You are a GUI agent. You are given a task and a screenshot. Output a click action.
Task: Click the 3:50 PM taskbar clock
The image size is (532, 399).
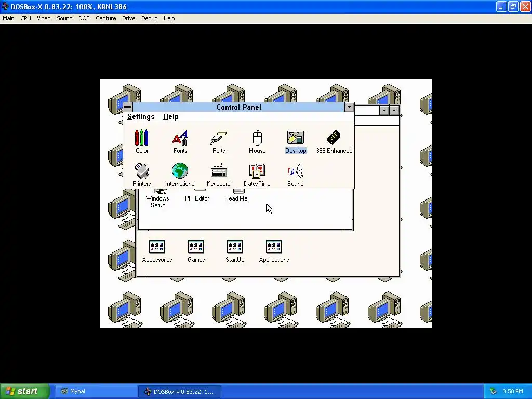pyautogui.click(x=513, y=392)
